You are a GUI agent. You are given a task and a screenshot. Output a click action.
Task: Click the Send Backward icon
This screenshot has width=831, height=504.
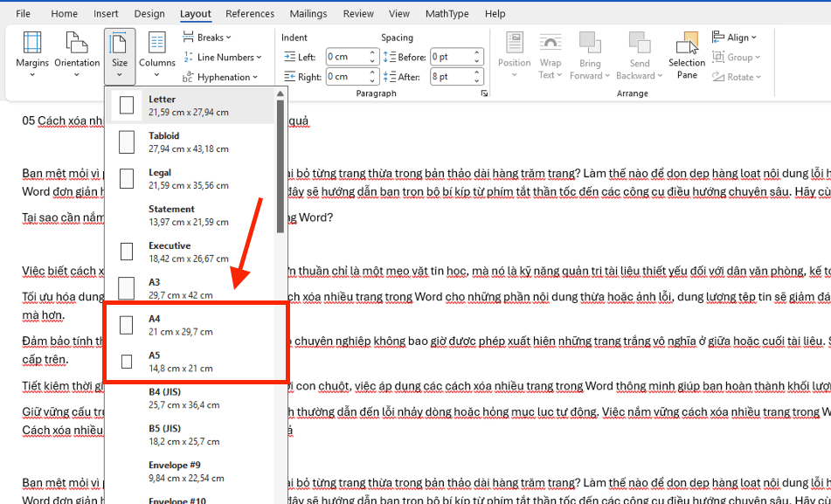tap(639, 43)
